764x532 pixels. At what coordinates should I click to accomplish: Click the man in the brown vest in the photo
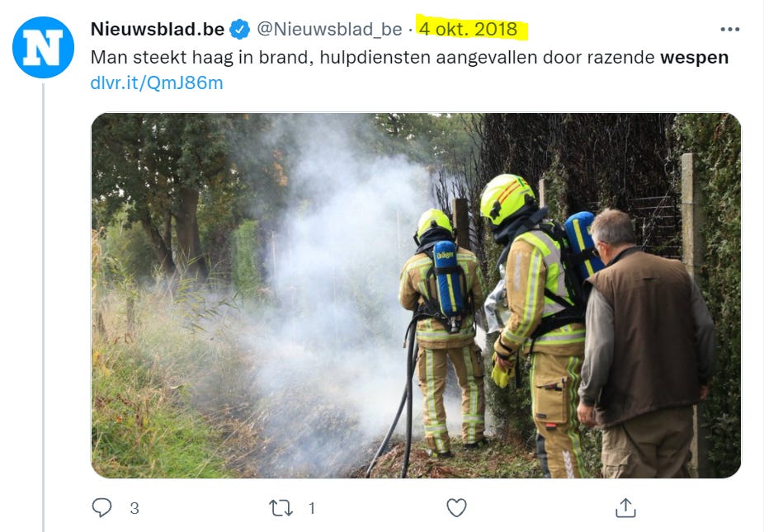coord(645,341)
